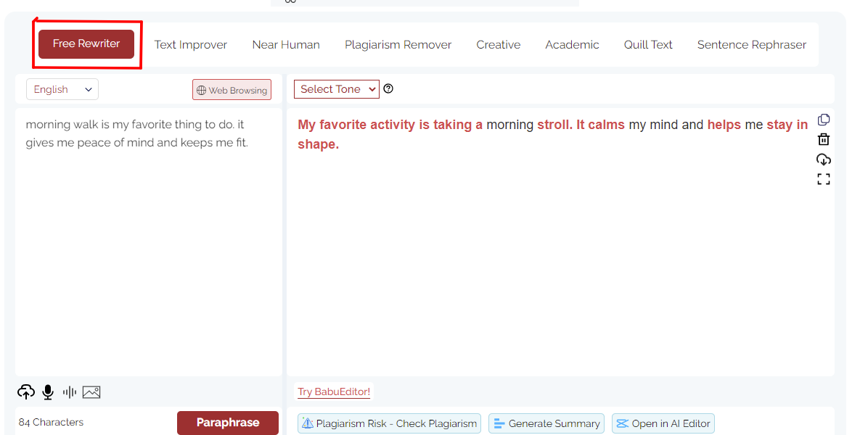Click the rewritten word 'stroll.'
Viewport: 868px width, 435px height.
click(554, 125)
